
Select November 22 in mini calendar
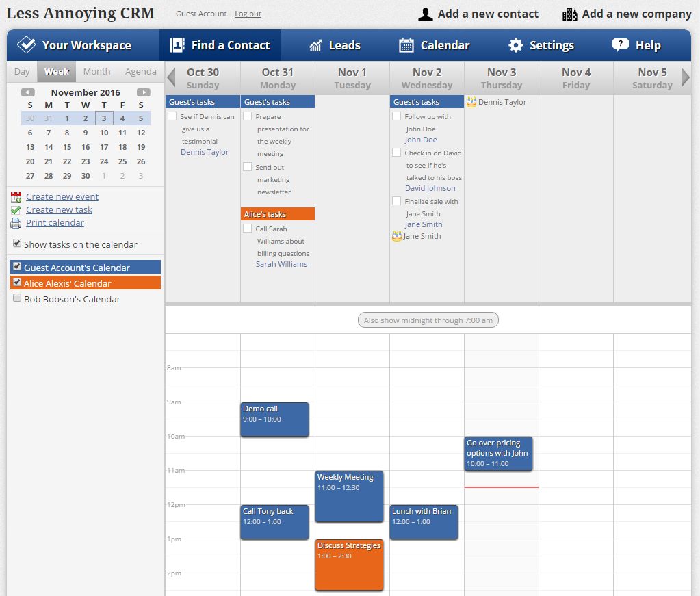[x=67, y=161]
